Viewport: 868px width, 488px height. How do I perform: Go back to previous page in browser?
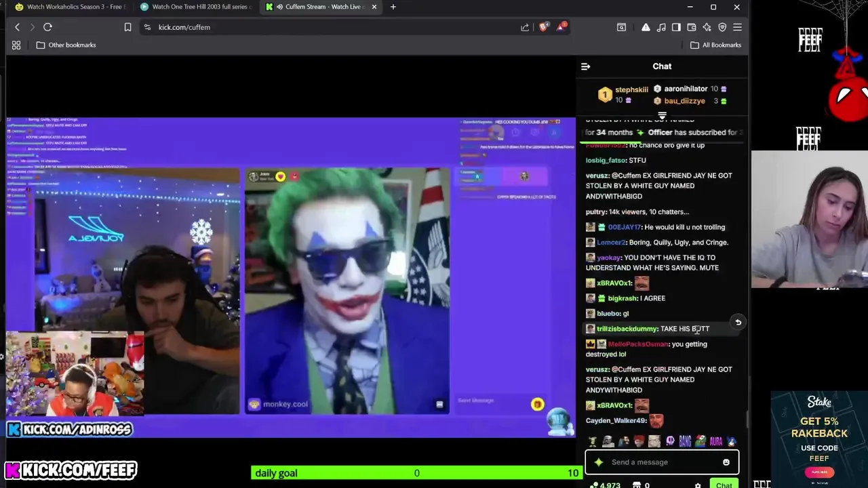[17, 27]
